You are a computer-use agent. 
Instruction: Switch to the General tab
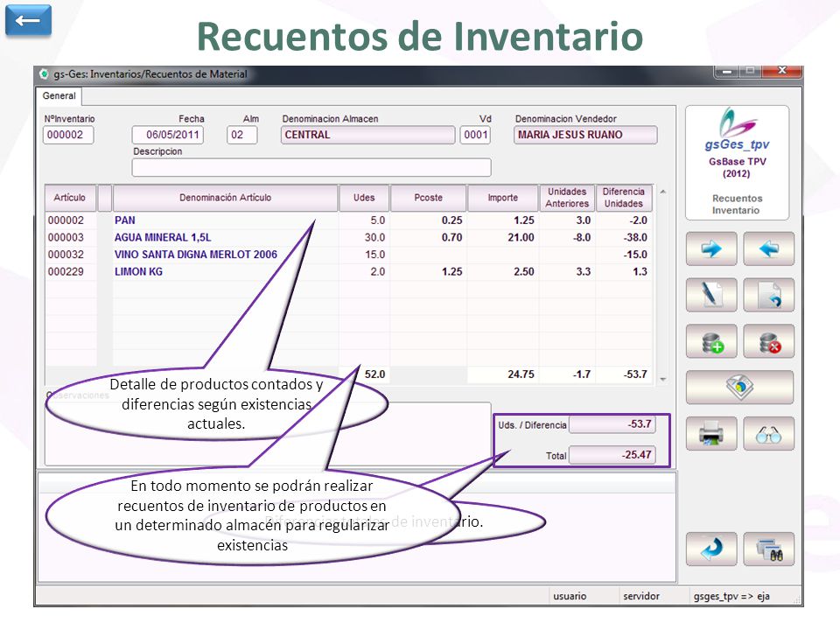[59, 96]
